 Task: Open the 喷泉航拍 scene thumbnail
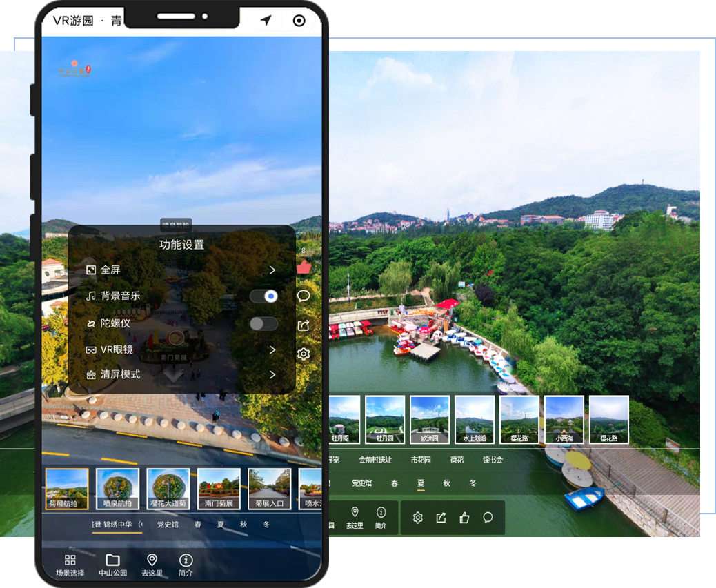[118, 489]
